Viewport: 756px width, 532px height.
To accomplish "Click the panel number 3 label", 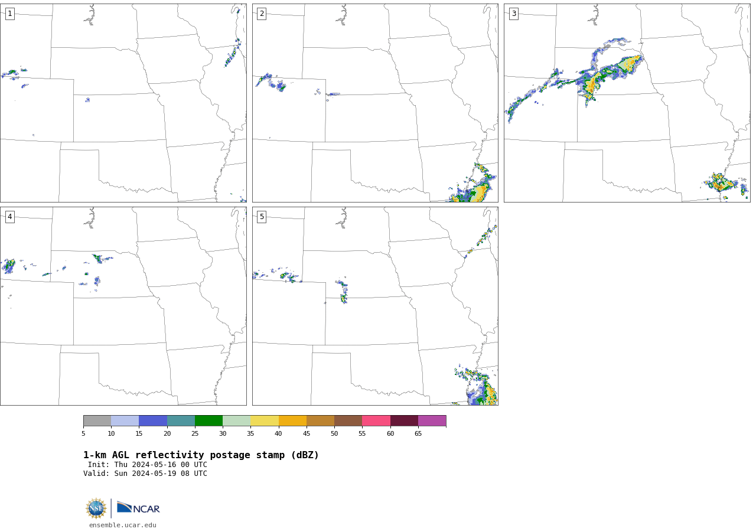I will pyautogui.click(x=513, y=14).
